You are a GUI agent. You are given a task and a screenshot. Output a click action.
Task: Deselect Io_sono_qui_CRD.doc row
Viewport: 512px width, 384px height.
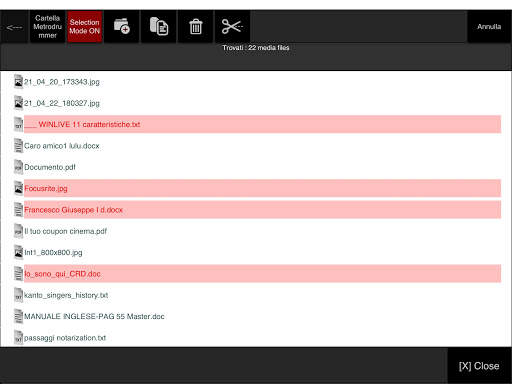pyautogui.click(x=262, y=274)
